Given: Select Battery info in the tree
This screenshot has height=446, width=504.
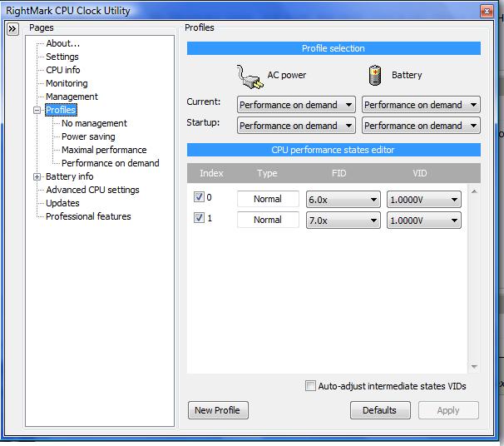Looking at the screenshot, I should (x=69, y=176).
